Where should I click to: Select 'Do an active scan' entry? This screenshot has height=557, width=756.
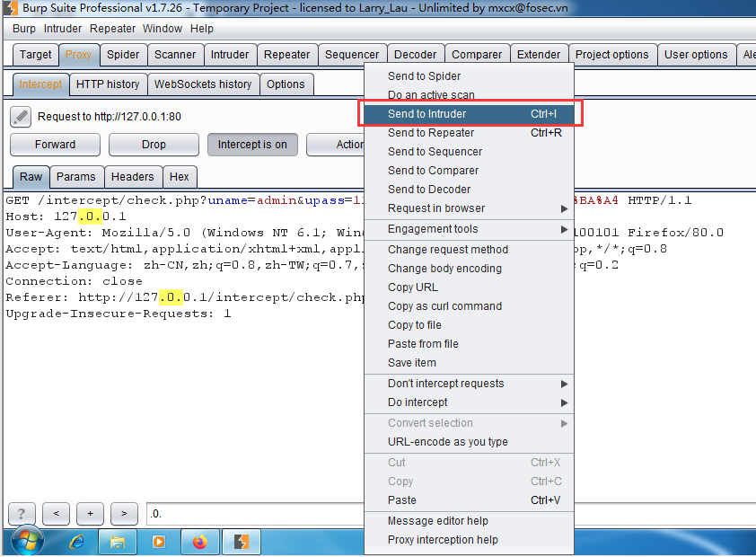tap(469, 95)
